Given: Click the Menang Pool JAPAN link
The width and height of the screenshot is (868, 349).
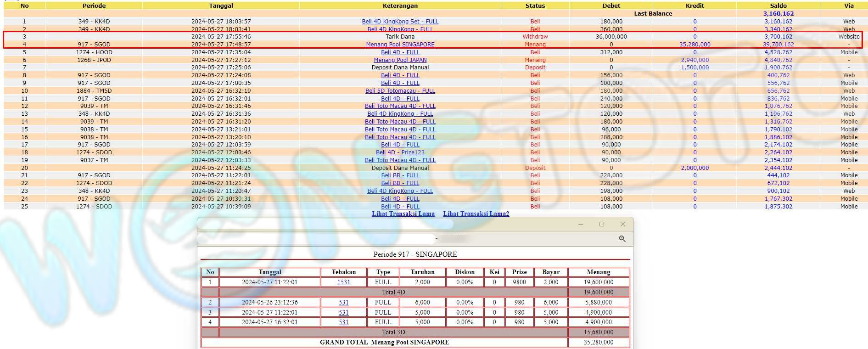Looking at the screenshot, I should coord(400,60).
